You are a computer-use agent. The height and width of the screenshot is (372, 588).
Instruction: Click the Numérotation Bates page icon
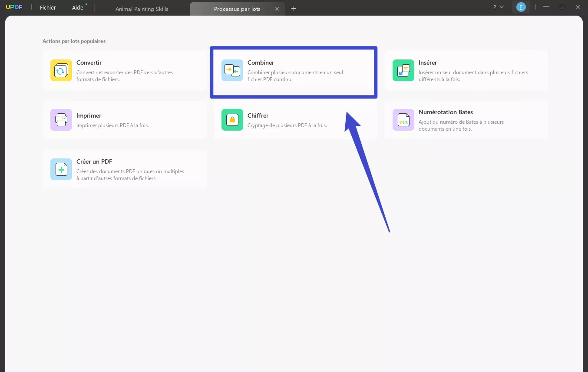pos(403,120)
